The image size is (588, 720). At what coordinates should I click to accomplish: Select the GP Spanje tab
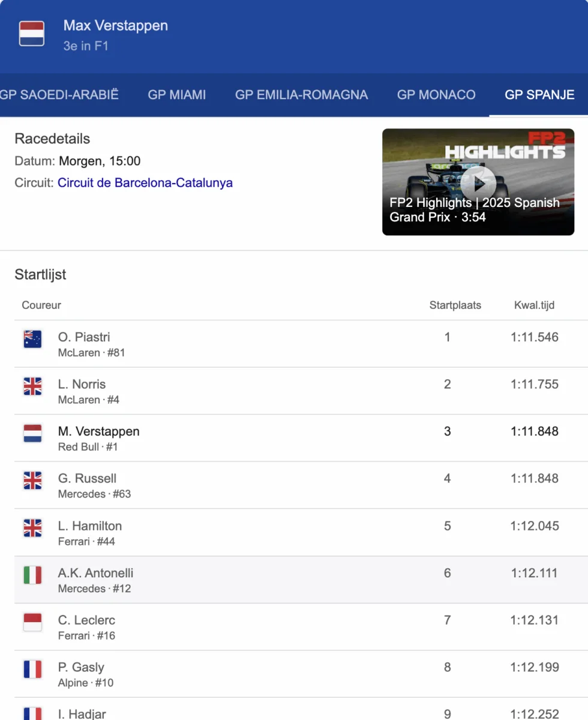tap(539, 95)
